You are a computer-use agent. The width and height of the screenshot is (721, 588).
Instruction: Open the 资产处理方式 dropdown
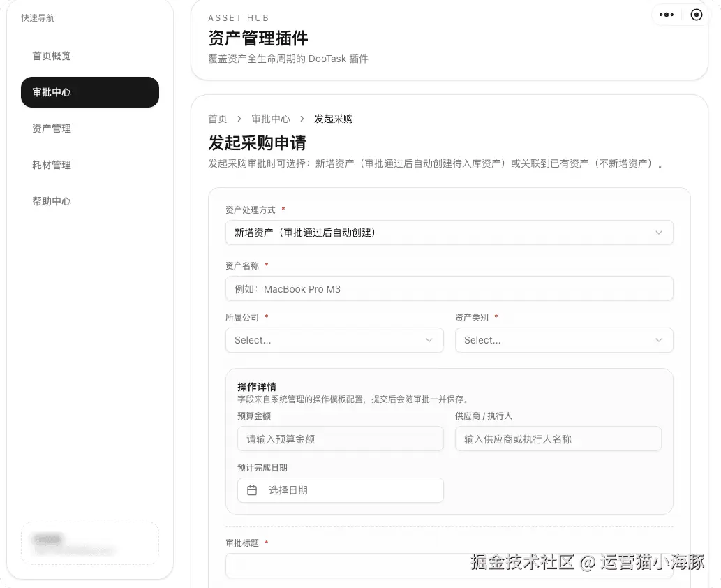[x=449, y=233]
